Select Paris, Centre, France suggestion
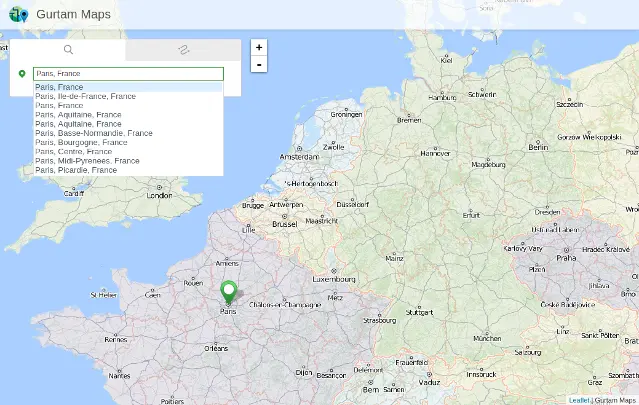The height and width of the screenshot is (405, 639). pyautogui.click(x=128, y=152)
